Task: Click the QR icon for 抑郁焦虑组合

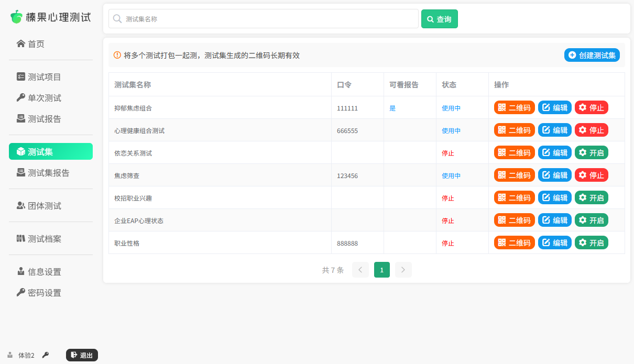Action: pyautogui.click(x=502, y=107)
